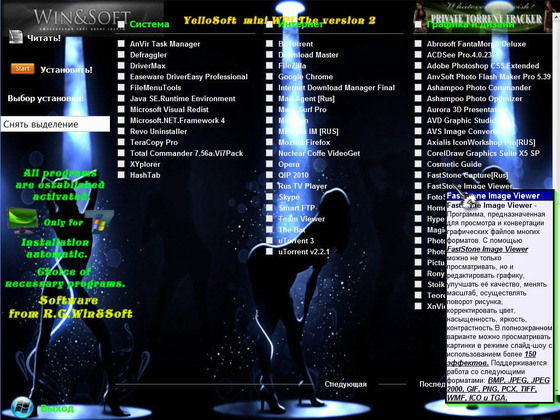Check the The Bat checkbox

coord(269,230)
